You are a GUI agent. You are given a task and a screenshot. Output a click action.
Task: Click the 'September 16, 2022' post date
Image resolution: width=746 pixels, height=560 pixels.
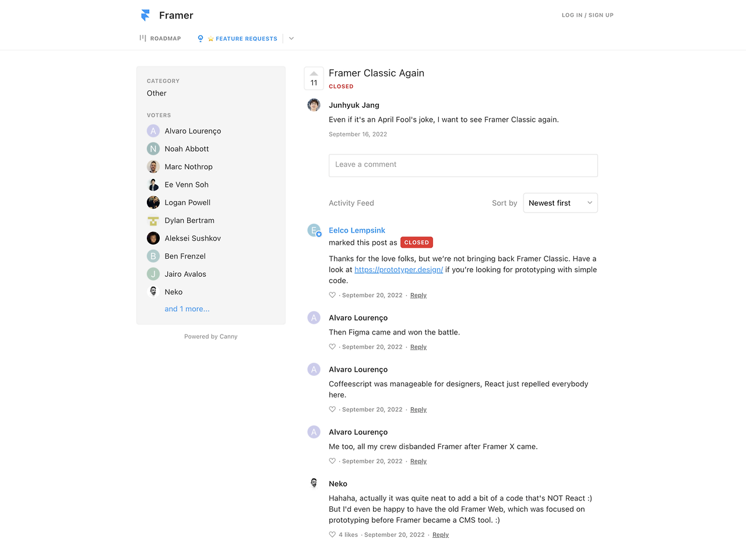(x=358, y=134)
